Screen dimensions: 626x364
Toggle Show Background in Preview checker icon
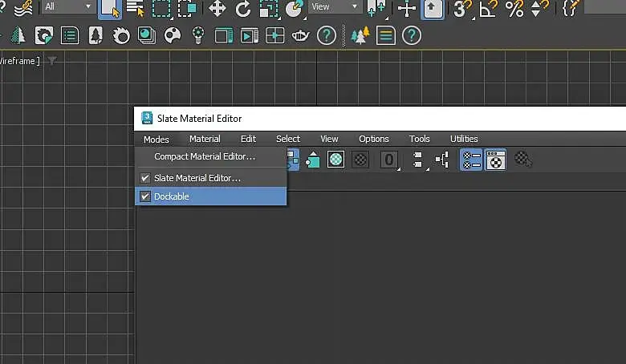360,160
